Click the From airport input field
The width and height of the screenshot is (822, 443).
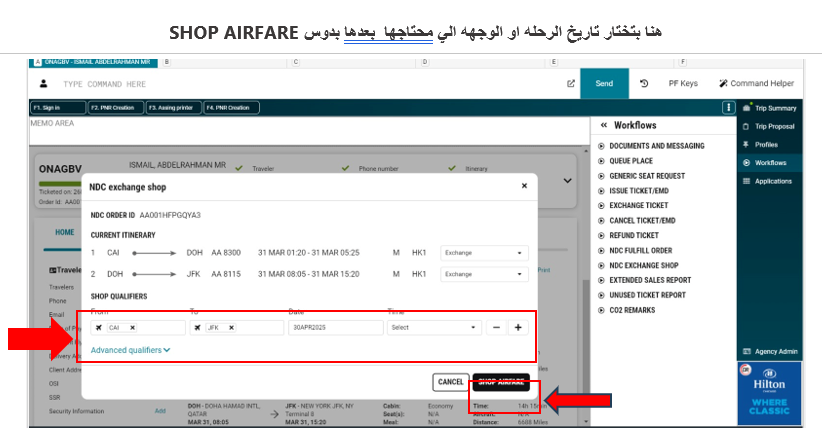[x=138, y=328]
